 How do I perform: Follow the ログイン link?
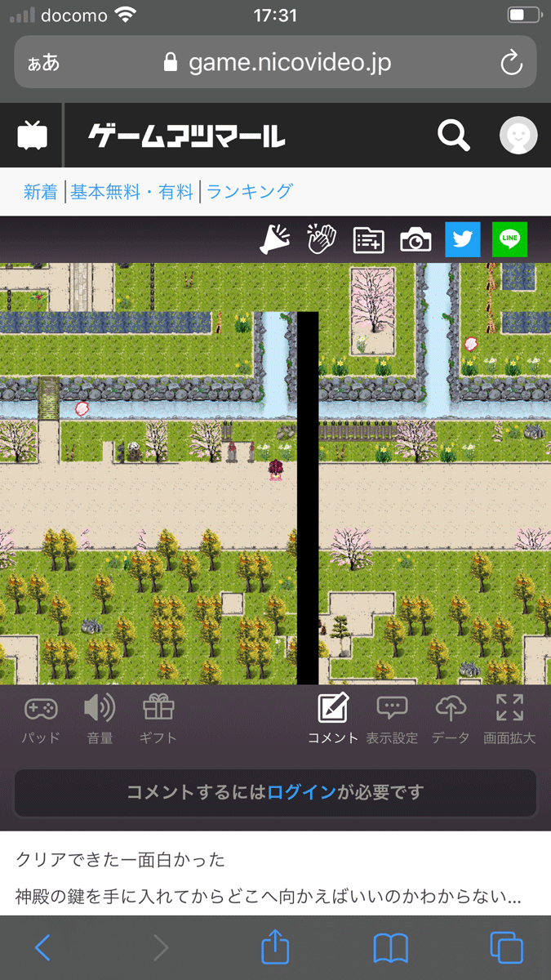(x=301, y=792)
